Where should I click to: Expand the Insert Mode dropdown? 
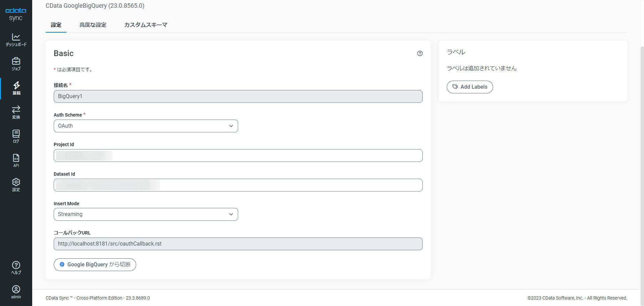coord(146,214)
